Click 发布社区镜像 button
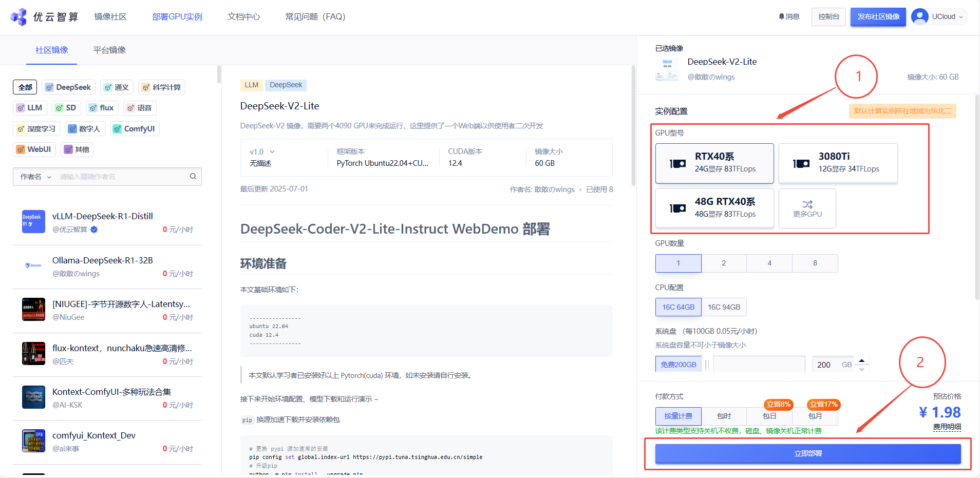This screenshot has width=980, height=478. coord(878,16)
